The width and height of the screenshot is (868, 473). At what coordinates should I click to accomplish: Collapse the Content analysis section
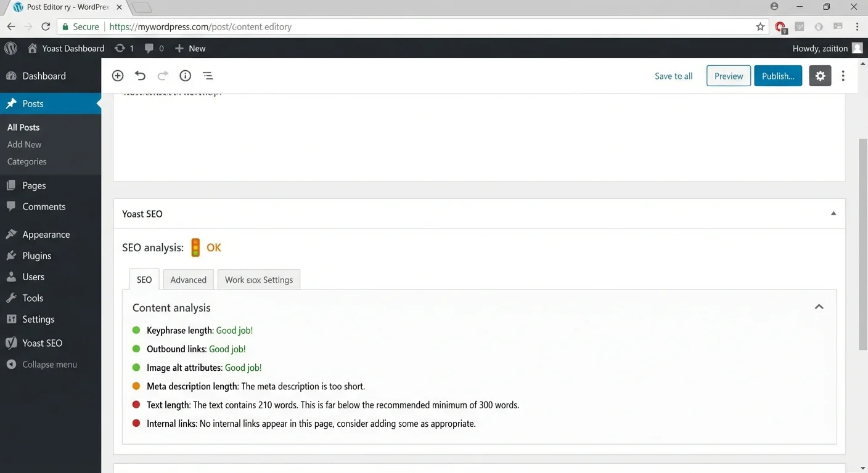click(819, 307)
